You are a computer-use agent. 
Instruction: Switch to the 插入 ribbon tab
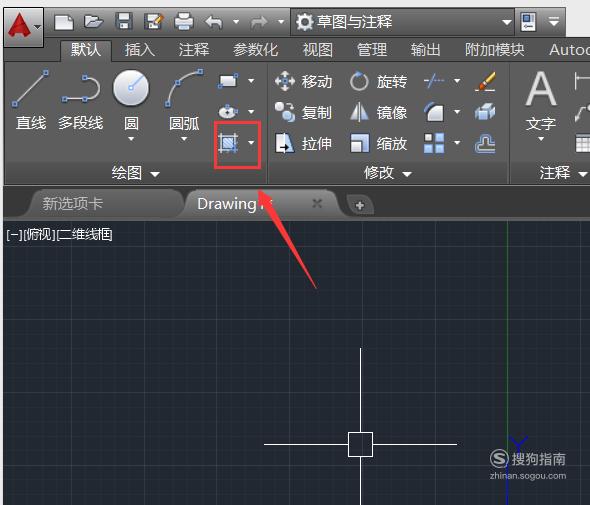pos(140,50)
